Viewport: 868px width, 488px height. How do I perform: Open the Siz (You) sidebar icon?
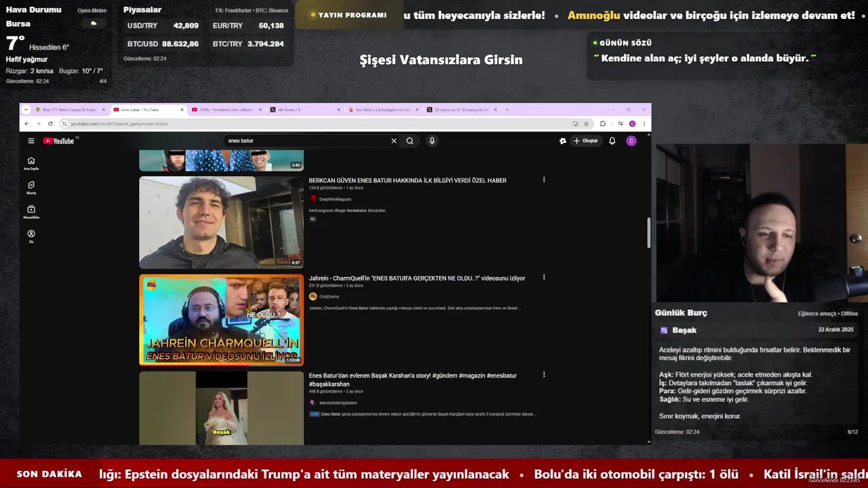(31, 236)
